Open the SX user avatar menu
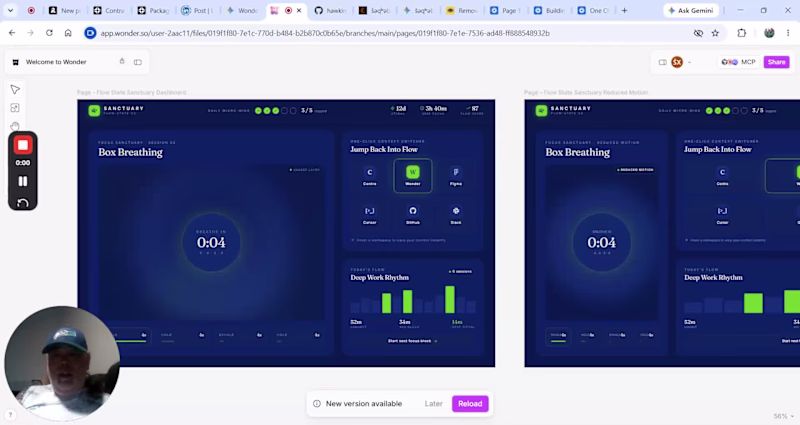Screen dimensions: 800x425 click(x=677, y=62)
